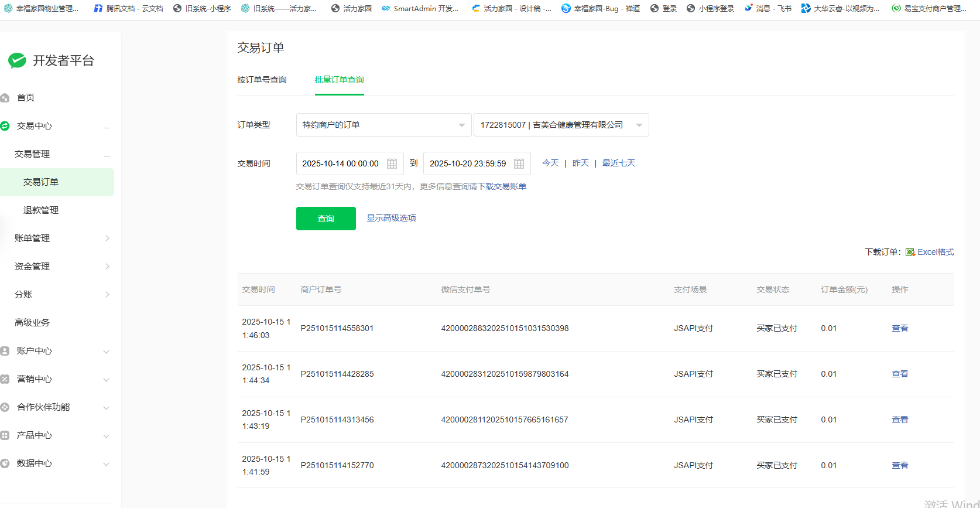Expand 资金管理 submenu
This screenshot has width=980, height=508.
(107, 266)
